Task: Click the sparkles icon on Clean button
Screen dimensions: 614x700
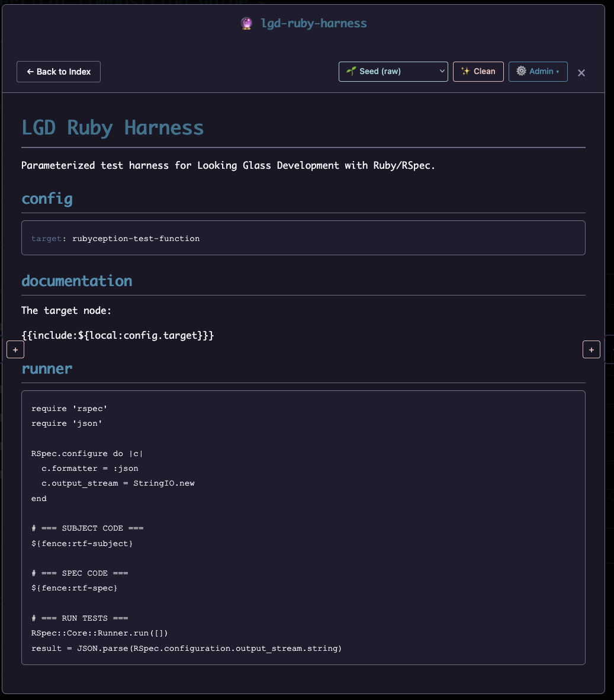Action: click(x=465, y=71)
